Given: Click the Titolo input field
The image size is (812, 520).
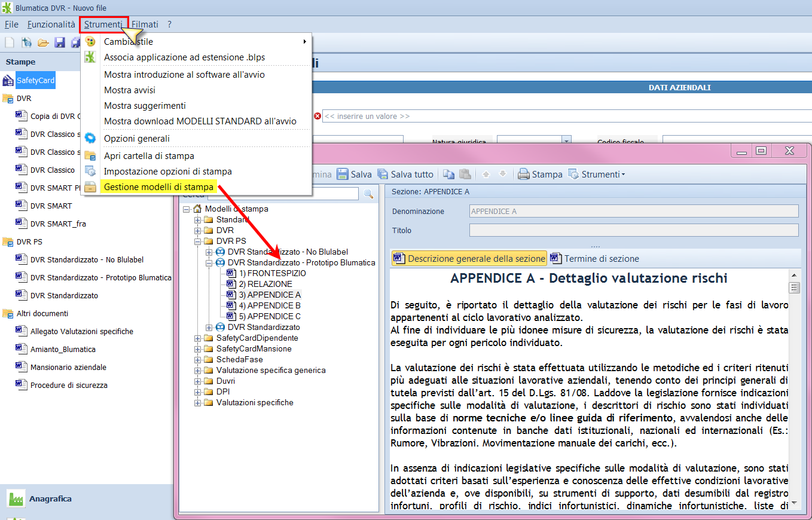Looking at the screenshot, I should pyautogui.click(x=634, y=230).
